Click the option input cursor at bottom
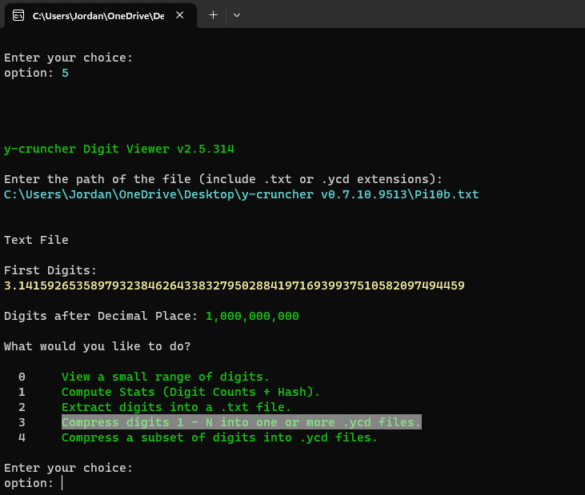The image size is (585, 495). click(x=62, y=483)
